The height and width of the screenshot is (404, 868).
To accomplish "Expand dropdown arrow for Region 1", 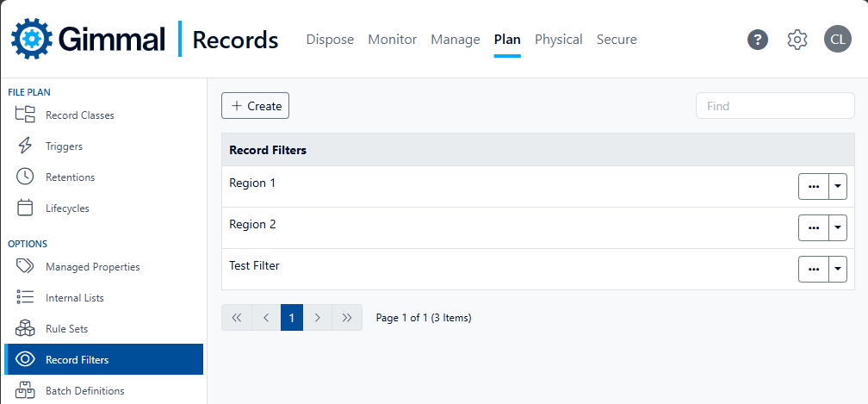I will pyautogui.click(x=838, y=187).
